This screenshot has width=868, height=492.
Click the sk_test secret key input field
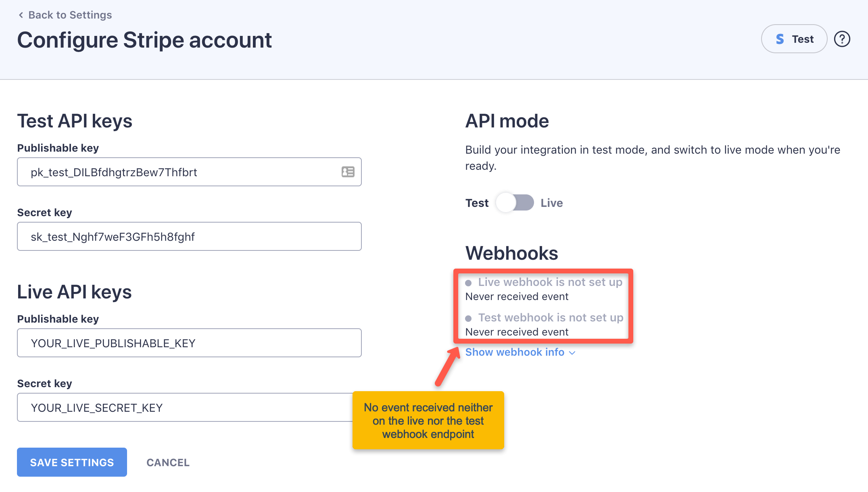[x=189, y=236]
